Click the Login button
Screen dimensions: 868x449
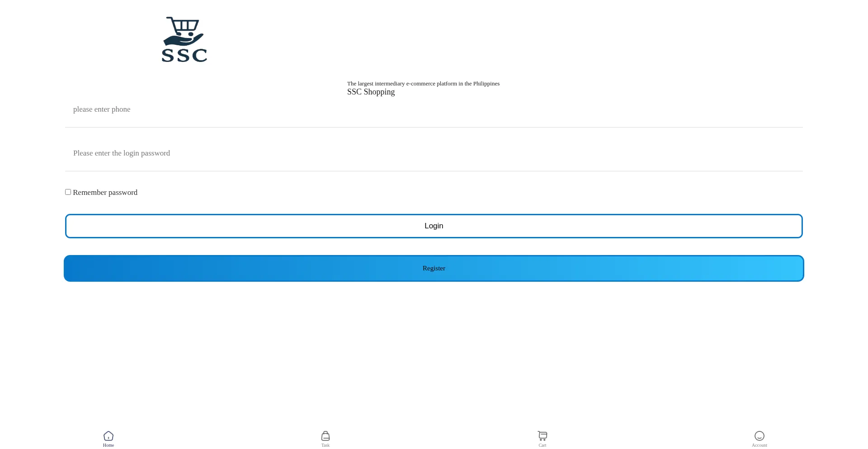point(434,226)
